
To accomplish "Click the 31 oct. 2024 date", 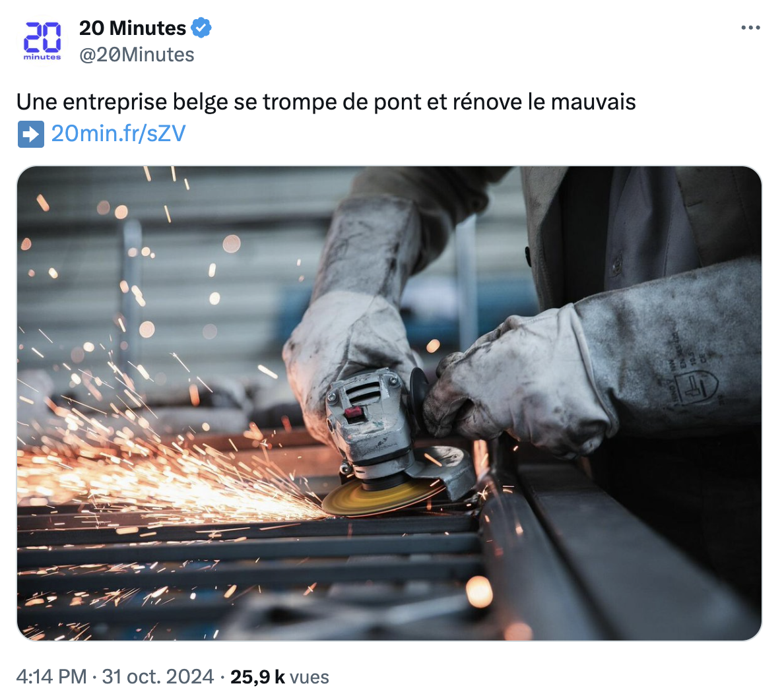I will 158,676.
